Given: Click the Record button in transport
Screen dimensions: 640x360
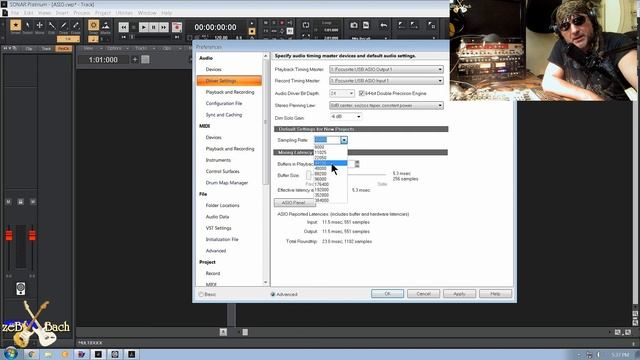Looking at the screenshot, I should [177, 27].
